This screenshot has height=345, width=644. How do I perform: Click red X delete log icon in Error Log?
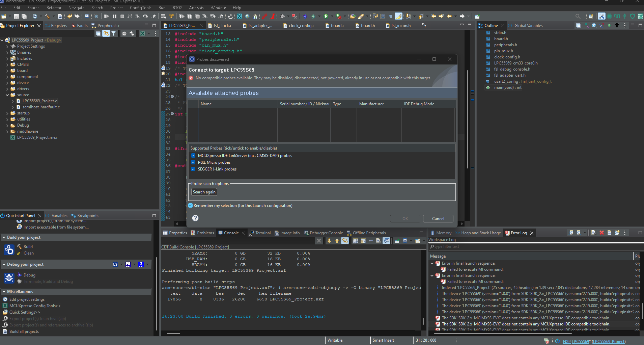click(601, 233)
